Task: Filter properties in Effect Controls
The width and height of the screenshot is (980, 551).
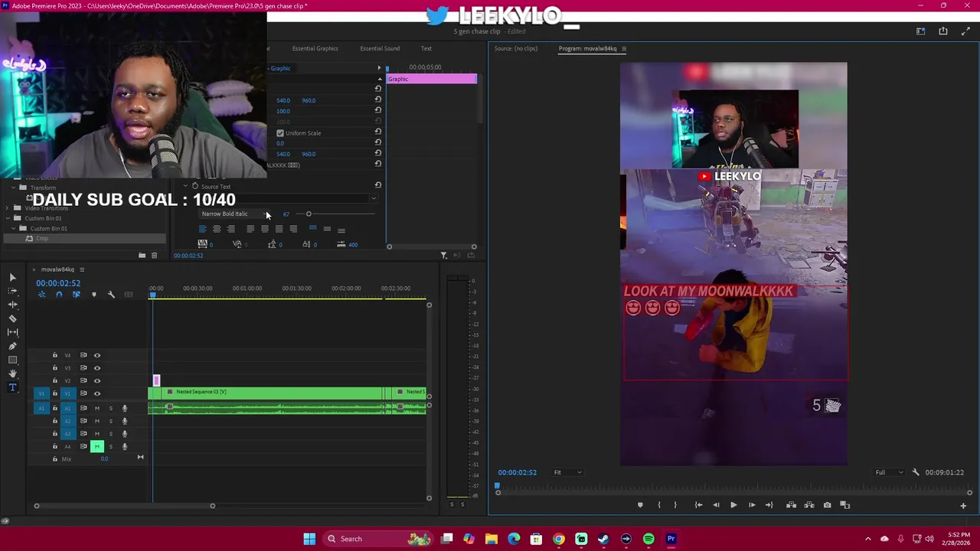Action: coord(443,256)
